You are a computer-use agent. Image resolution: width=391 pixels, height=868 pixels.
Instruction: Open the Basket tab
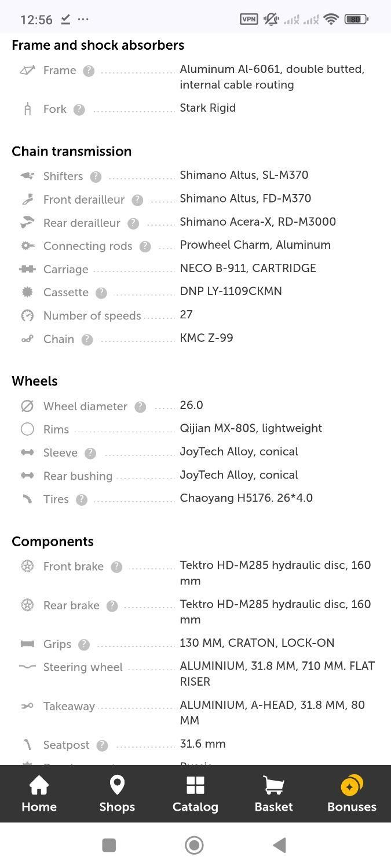273,794
